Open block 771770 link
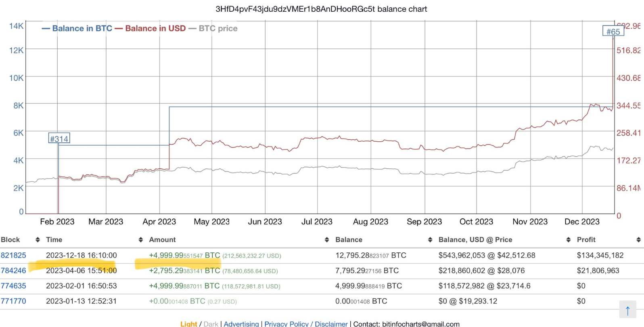Screen dimensions: 644x327 (x=13, y=302)
